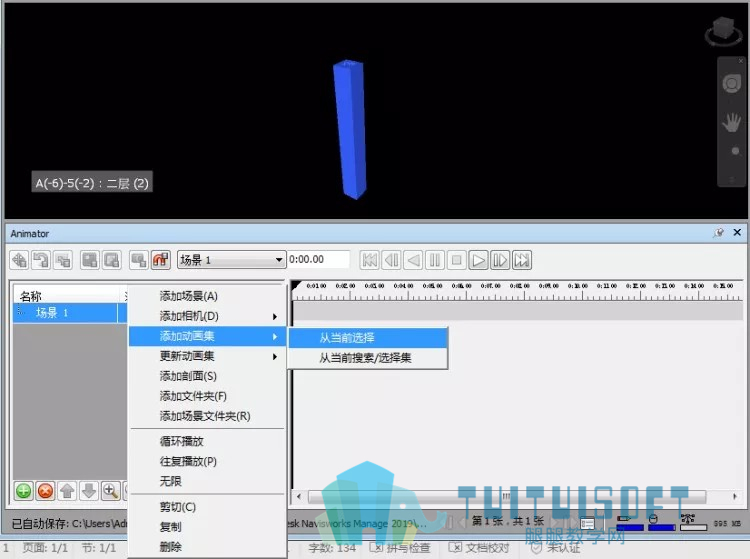Click the 字数: 134 word count entry
This screenshot has width=750, height=559.
point(332,548)
